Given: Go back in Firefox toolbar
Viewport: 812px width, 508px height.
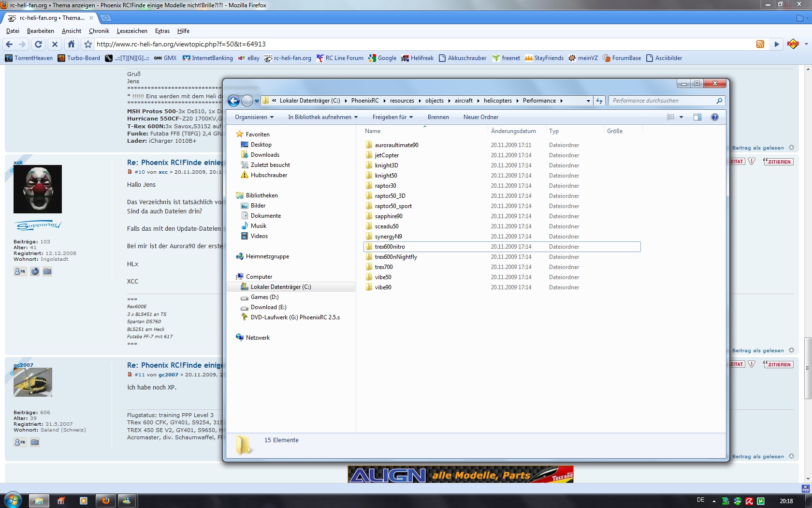Looking at the screenshot, I should pyautogui.click(x=9, y=44).
